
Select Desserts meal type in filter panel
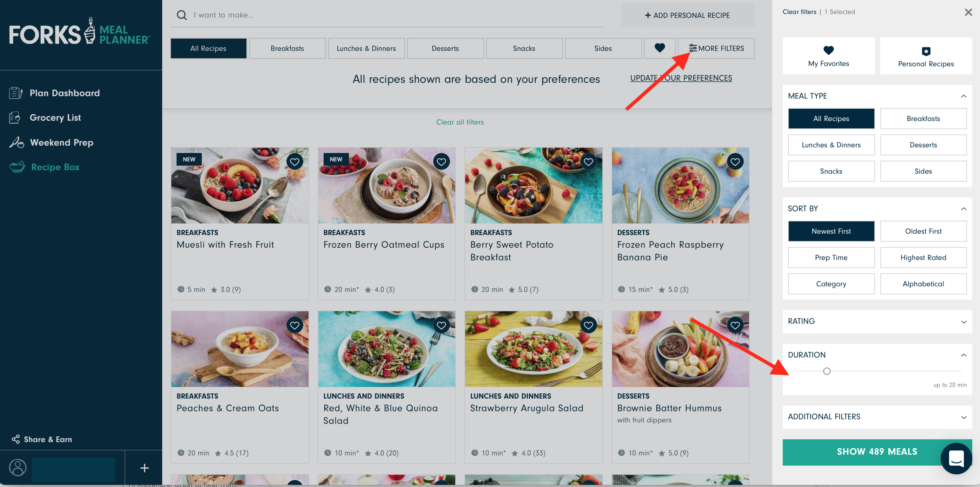pos(923,145)
